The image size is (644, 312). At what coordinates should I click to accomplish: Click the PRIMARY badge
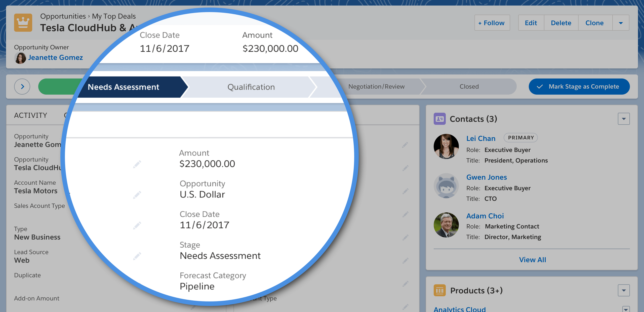coord(521,138)
